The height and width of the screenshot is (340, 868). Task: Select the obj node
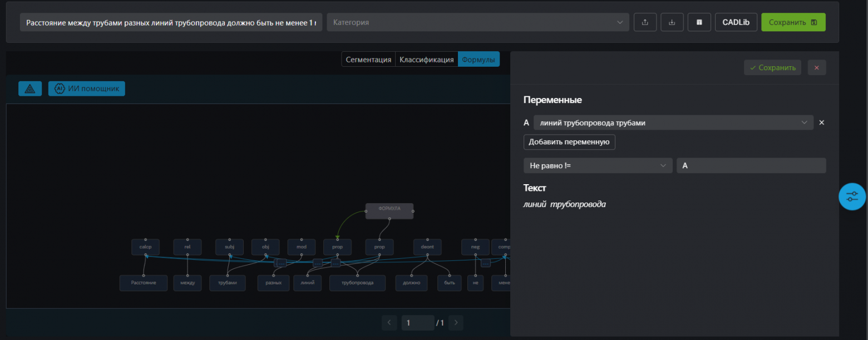coord(265,247)
